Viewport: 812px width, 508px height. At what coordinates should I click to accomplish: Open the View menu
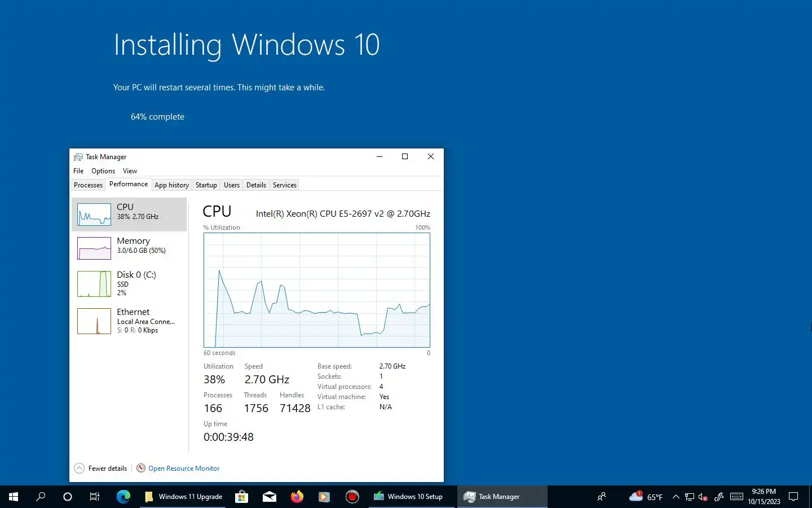(130, 171)
